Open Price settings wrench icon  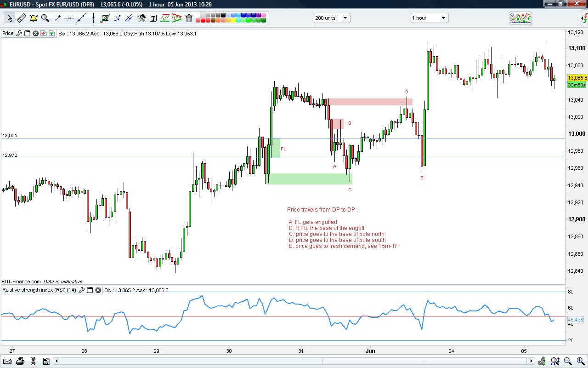19,33
